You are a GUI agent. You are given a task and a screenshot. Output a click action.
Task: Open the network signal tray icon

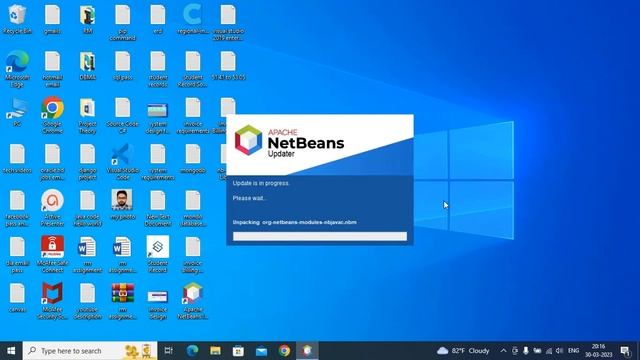tap(549, 351)
